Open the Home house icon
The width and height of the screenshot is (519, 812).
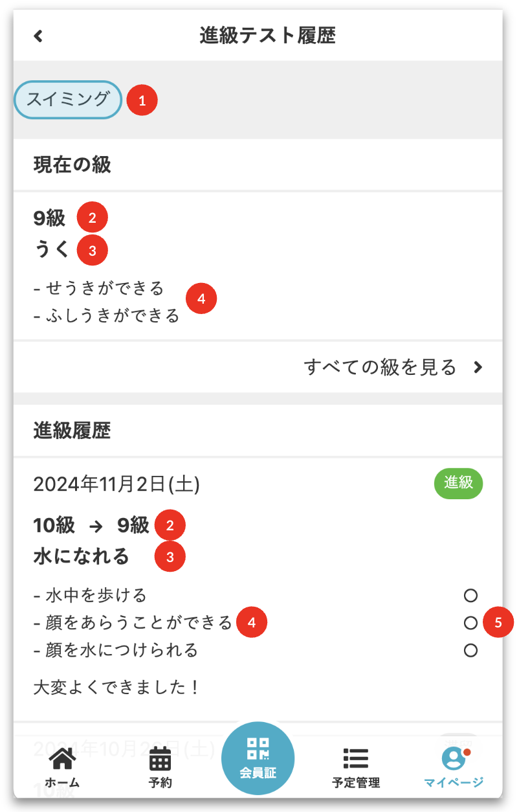tap(62, 759)
